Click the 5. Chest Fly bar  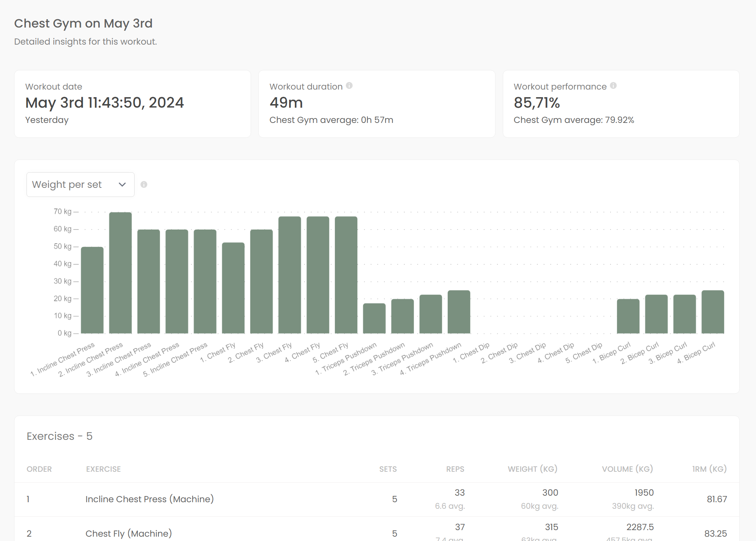click(346, 275)
